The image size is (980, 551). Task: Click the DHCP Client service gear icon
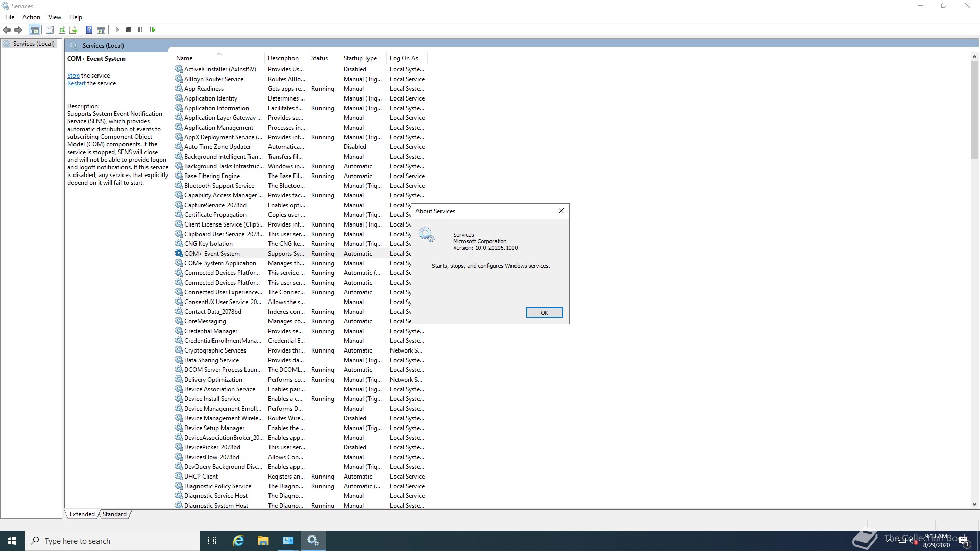[179, 476]
